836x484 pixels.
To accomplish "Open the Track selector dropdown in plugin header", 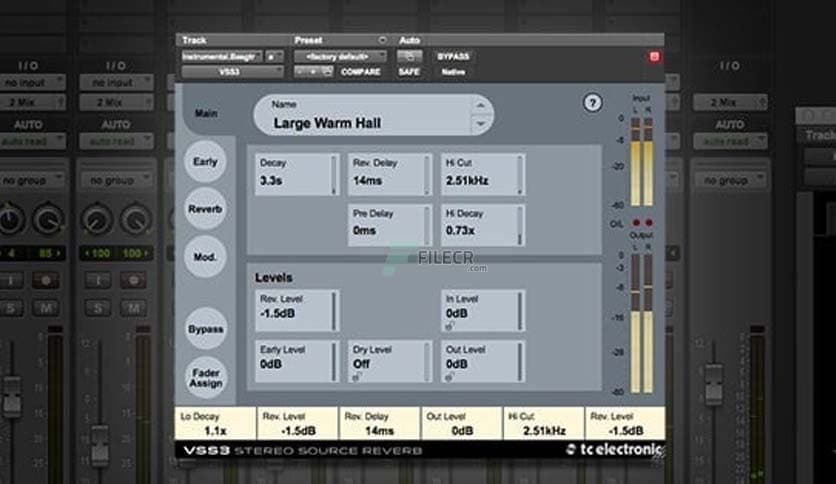I will pos(222,56).
